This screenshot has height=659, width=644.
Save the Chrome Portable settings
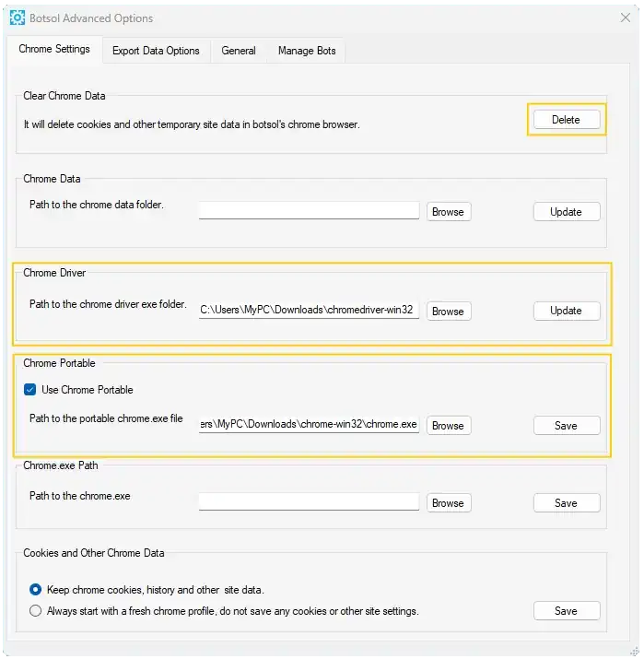click(567, 426)
